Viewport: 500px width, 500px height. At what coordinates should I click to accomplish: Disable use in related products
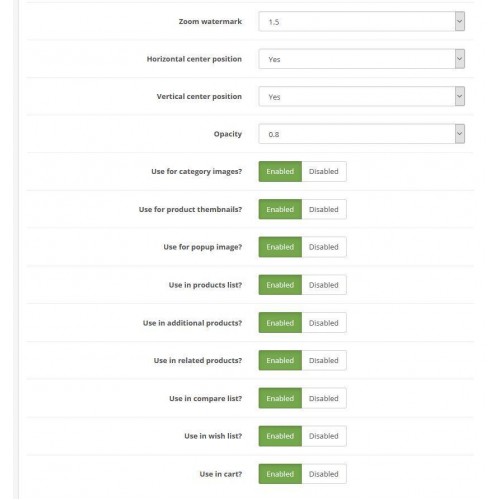[324, 360]
